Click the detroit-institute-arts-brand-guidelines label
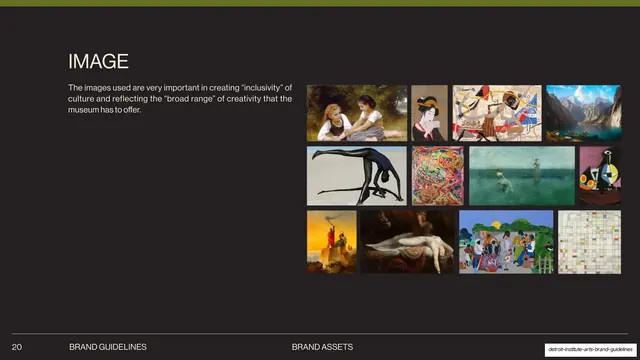Screen dimensions: 640x360 [590, 350]
